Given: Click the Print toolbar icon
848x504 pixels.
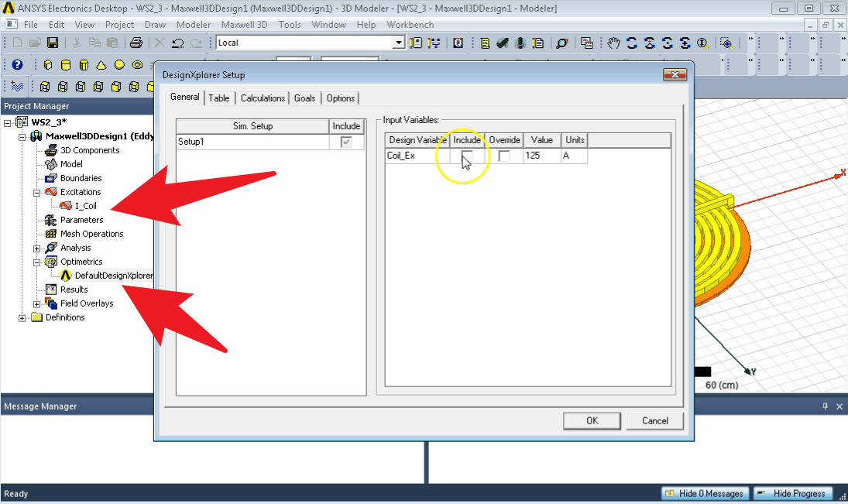Looking at the screenshot, I should (136, 43).
